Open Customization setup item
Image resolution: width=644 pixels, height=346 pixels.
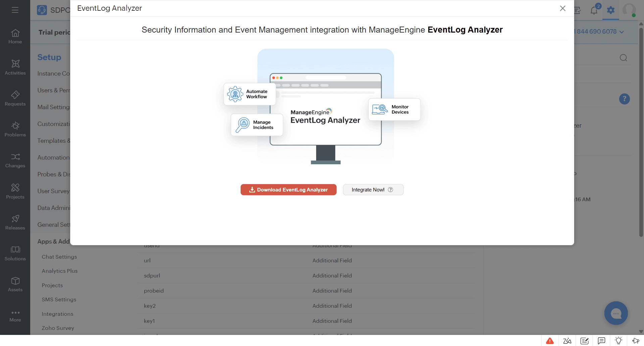[x=54, y=124]
